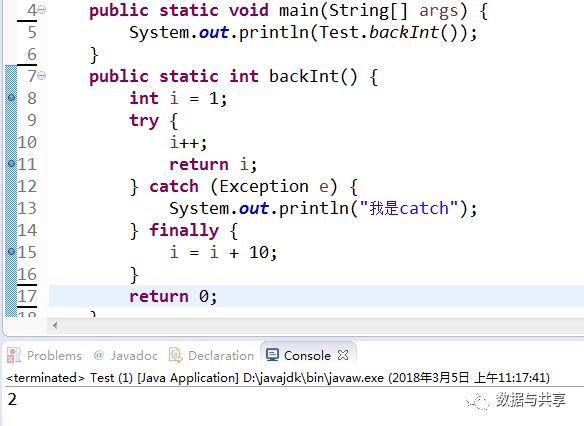Close the Console view with X icon
The image size is (584, 426).
pos(343,355)
